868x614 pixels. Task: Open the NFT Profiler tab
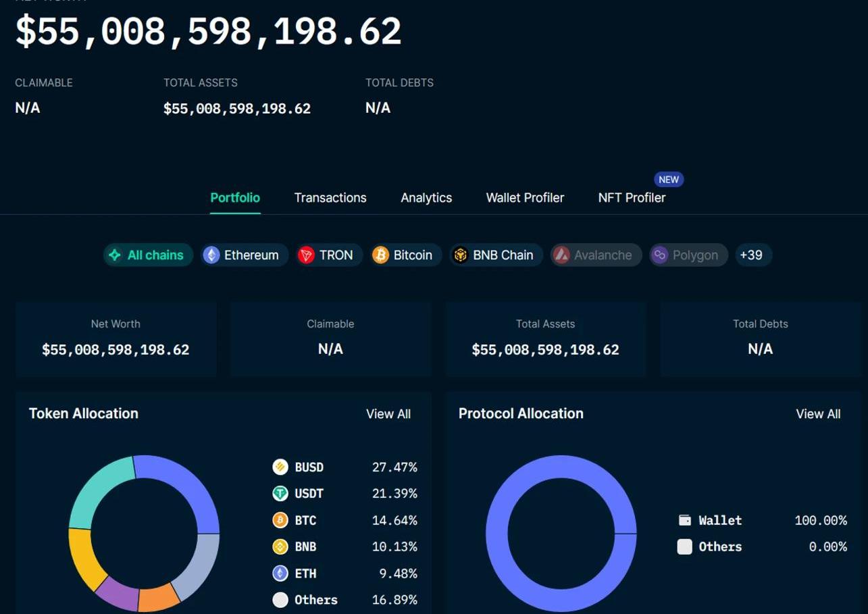pos(632,197)
